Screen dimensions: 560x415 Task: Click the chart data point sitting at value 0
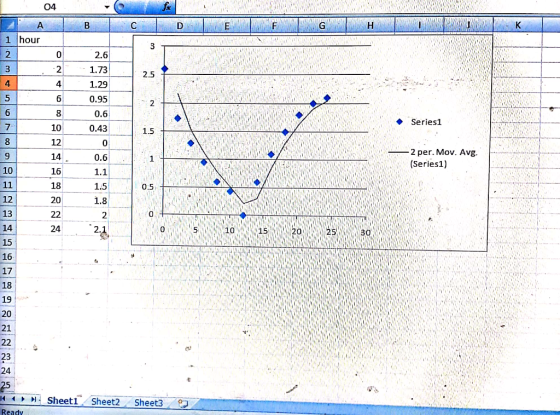(x=243, y=215)
